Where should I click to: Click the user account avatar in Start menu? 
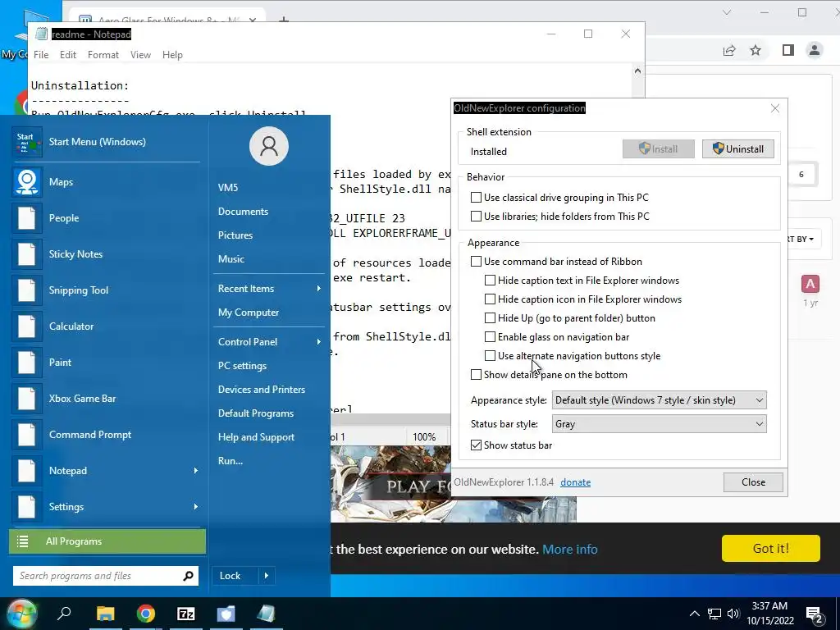[x=269, y=146]
